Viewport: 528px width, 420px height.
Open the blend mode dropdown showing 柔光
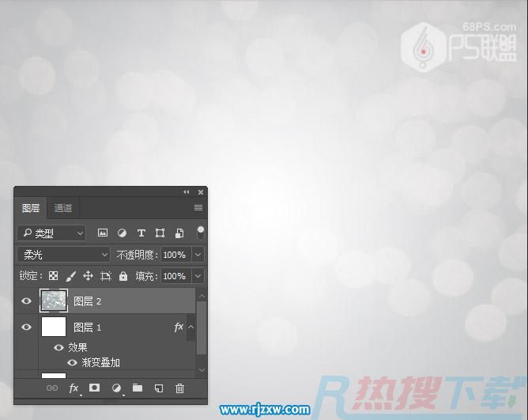click(x=64, y=255)
